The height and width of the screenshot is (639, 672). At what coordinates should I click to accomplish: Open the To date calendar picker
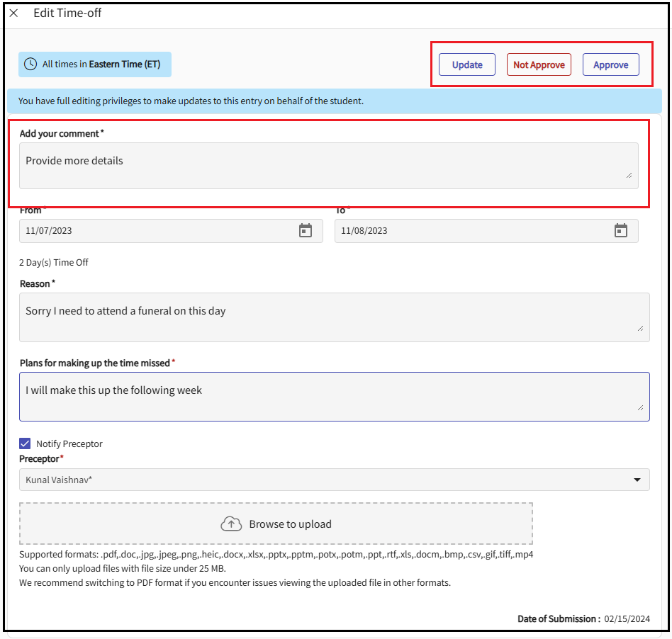621,231
